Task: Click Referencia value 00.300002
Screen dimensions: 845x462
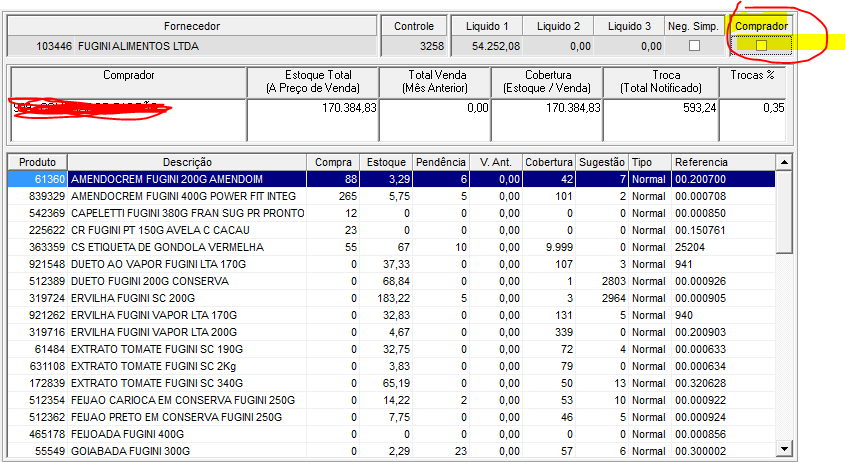Action: point(700,451)
